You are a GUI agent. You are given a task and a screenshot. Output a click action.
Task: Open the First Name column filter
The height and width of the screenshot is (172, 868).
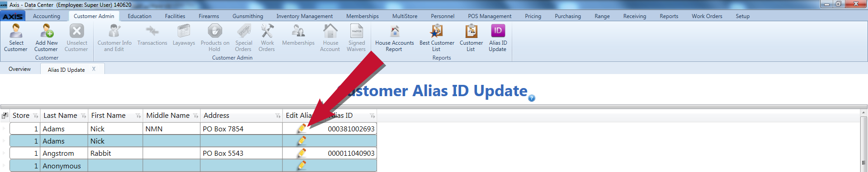point(138,116)
